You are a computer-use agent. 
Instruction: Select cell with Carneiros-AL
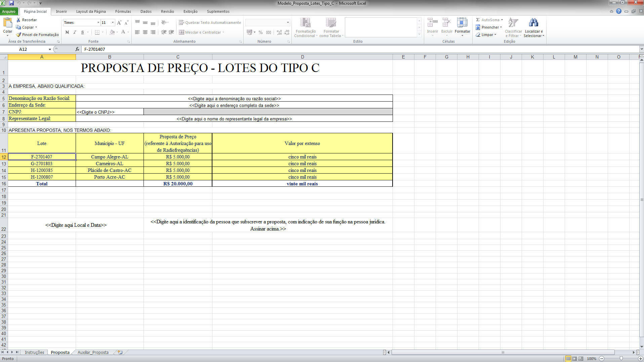(x=110, y=164)
